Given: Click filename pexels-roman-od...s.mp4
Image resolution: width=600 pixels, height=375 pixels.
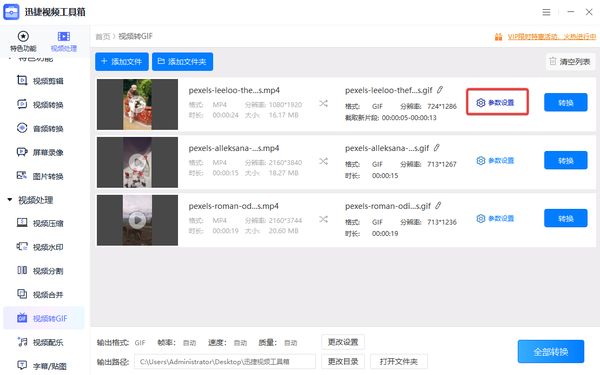Looking at the screenshot, I should coord(233,206).
